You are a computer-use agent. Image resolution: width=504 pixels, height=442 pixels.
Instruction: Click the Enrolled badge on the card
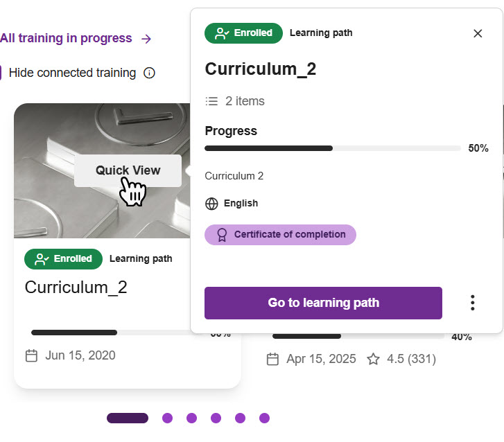[x=63, y=259]
